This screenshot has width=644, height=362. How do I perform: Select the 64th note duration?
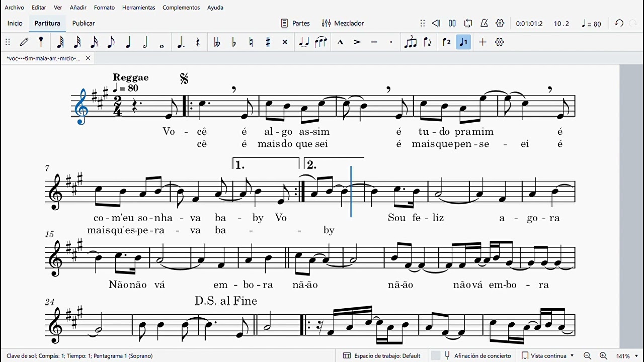point(60,42)
